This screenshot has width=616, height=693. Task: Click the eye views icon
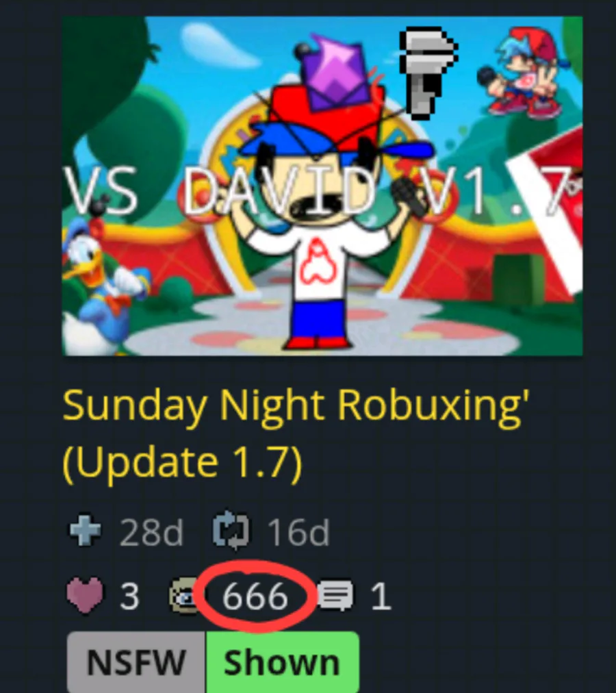pyautogui.click(x=183, y=595)
